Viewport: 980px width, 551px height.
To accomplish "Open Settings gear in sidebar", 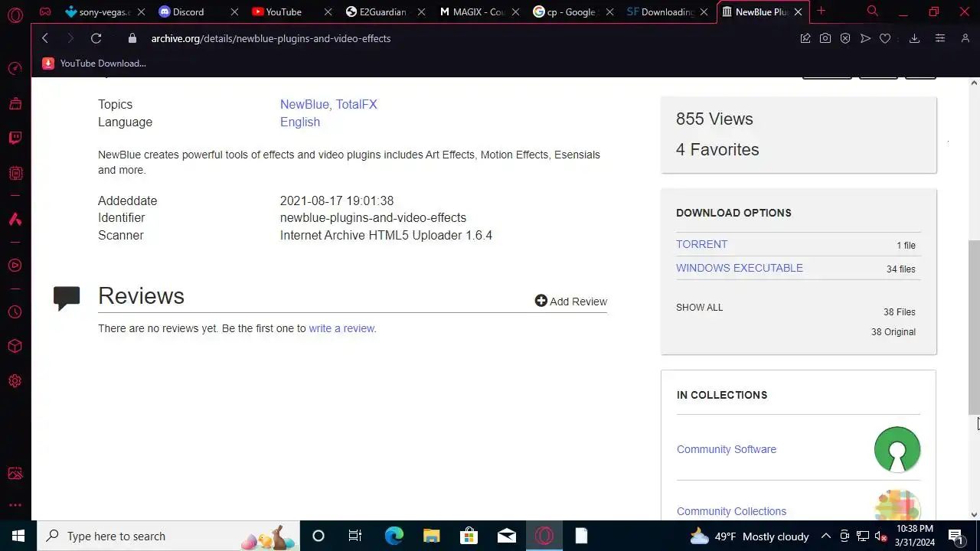I will coord(15,381).
